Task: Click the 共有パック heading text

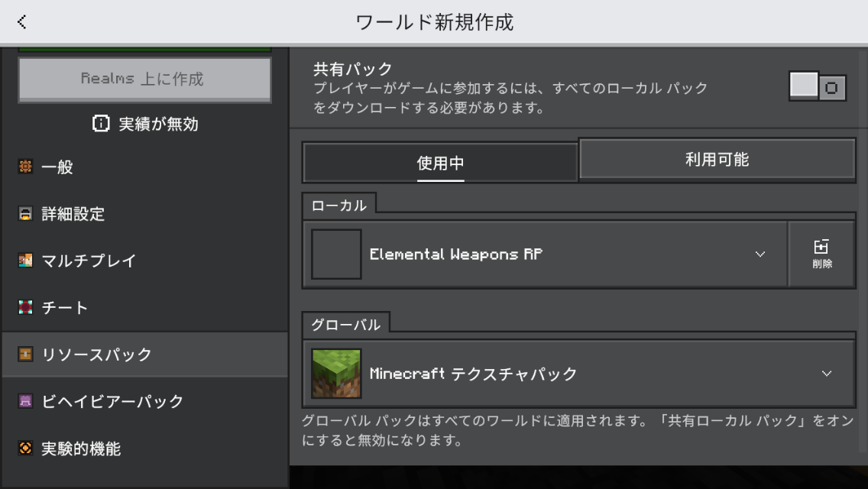Action: point(353,70)
